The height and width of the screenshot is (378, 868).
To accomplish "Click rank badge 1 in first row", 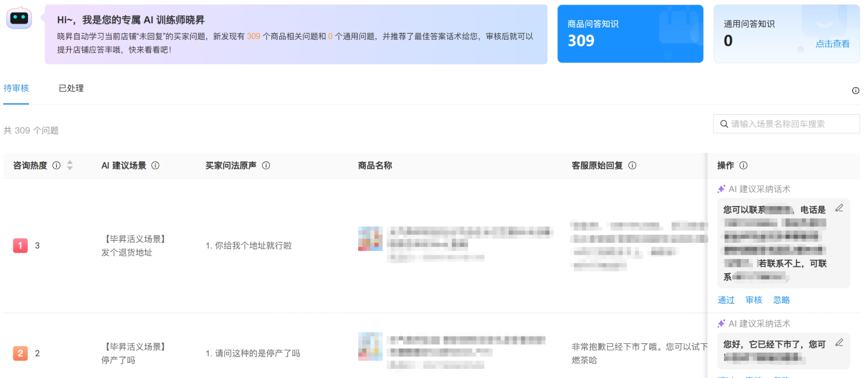I will click(x=20, y=246).
